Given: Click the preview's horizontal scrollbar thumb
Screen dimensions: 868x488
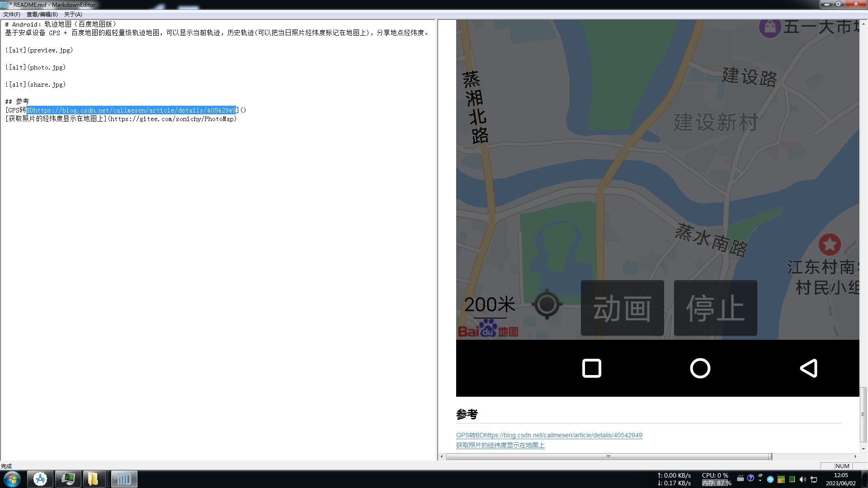Looking at the screenshot, I should pos(608,456).
